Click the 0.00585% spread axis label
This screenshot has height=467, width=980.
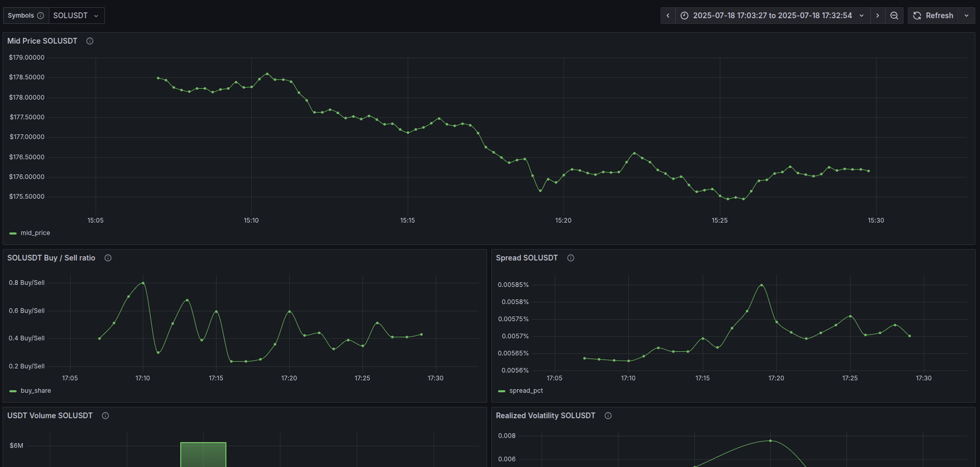(513, 285)
